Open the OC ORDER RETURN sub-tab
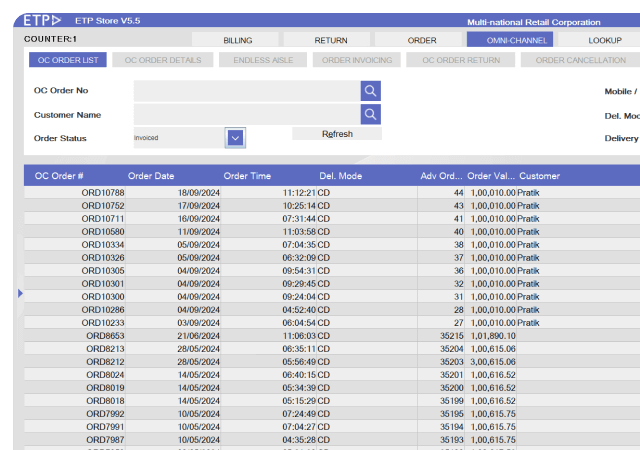640x450 pixels. tap(461, 60)
